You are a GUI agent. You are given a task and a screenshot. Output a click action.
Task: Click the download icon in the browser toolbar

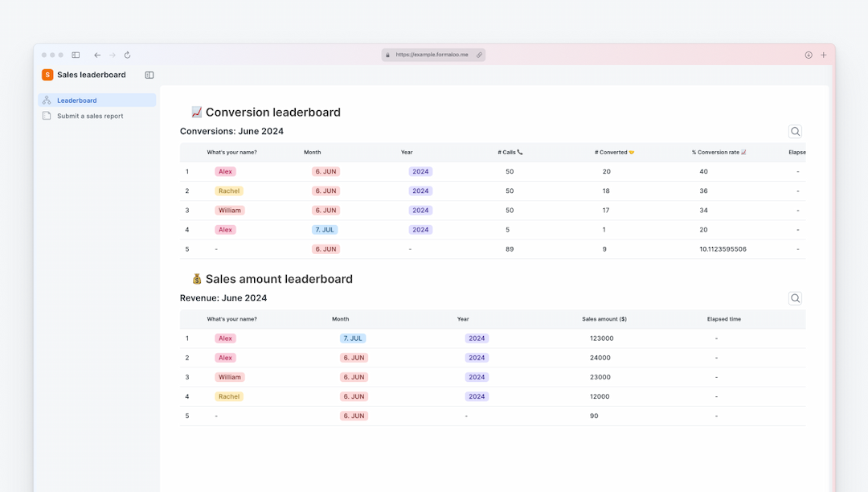click(808, 55)
